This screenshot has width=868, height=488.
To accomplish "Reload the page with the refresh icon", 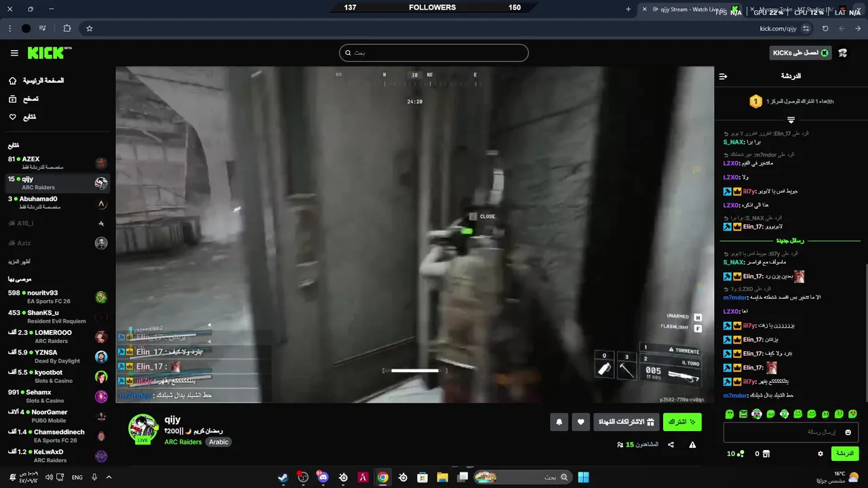I will coord(825,28).
